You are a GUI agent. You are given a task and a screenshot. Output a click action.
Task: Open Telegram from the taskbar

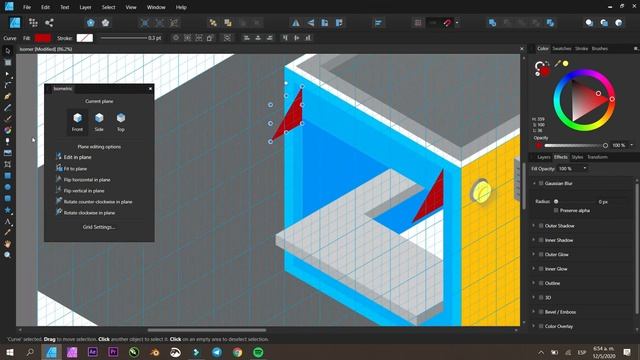(217, 352)
